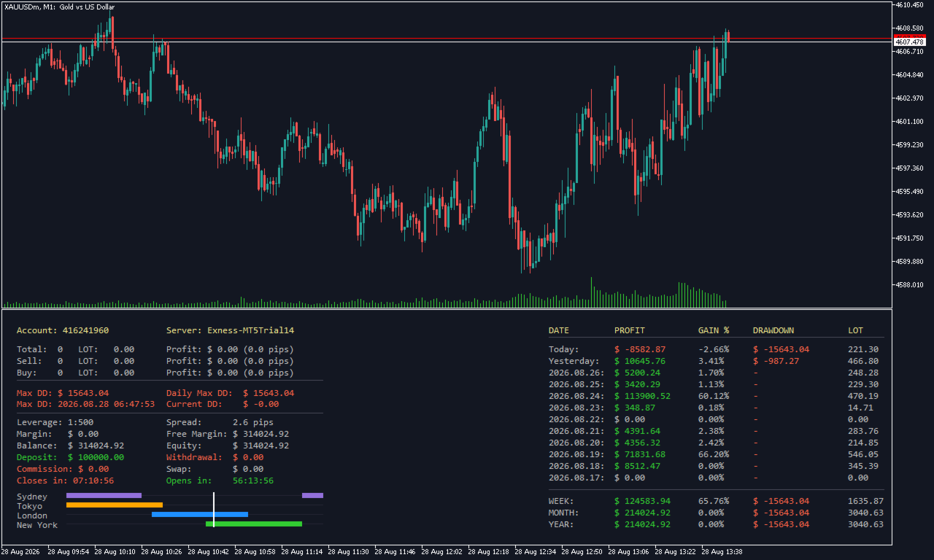
Task: Click the 66.20% gain value
Action: 714,454
